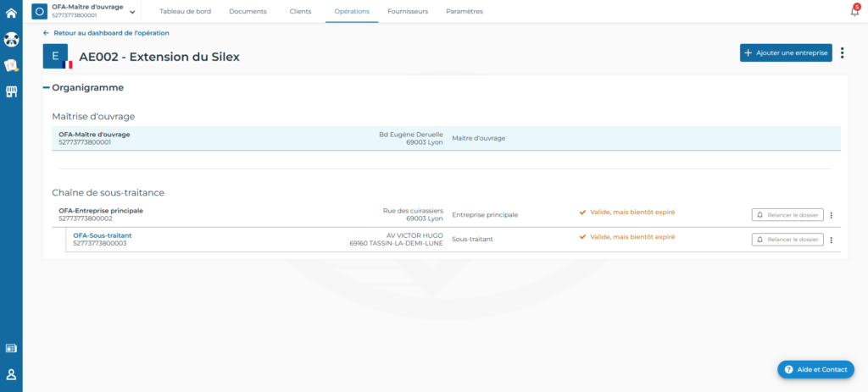
Task: Switch to the Fournisseurs tab
Action: click(x=407, y=11)
